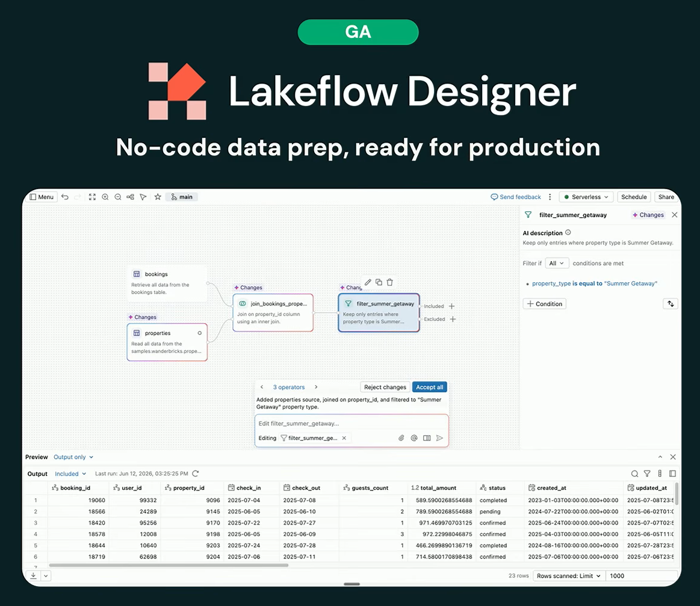Close the filter_summer_getaway side panel
The image size is (700, 606).
675,215
